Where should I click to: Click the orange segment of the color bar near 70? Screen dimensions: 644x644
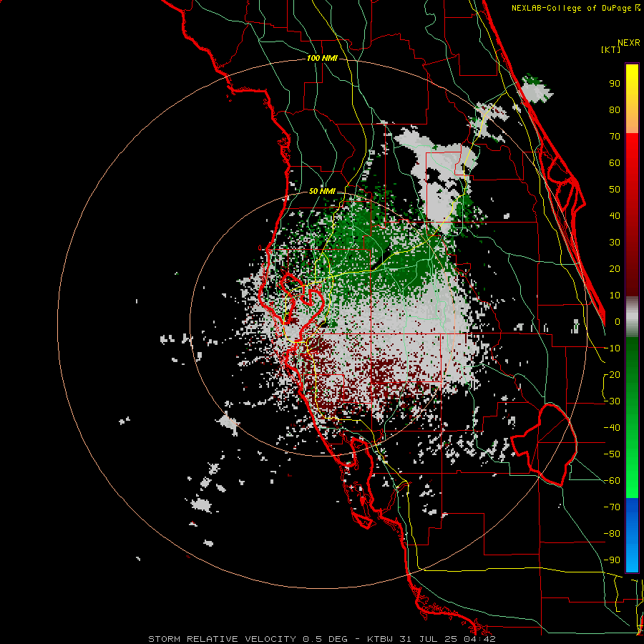(632, 123)
